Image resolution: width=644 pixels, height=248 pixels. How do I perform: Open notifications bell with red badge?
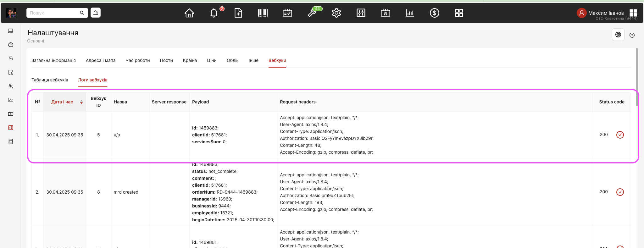click(x=214, y=13)
